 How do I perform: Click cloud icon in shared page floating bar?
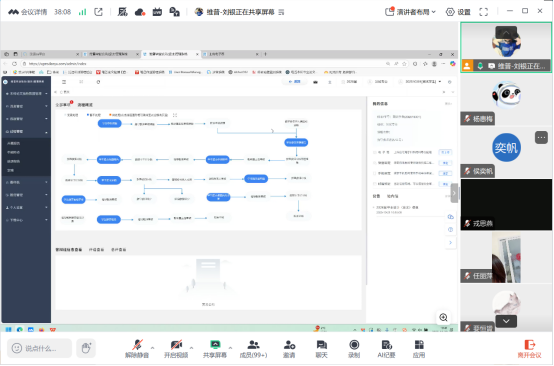450,217
